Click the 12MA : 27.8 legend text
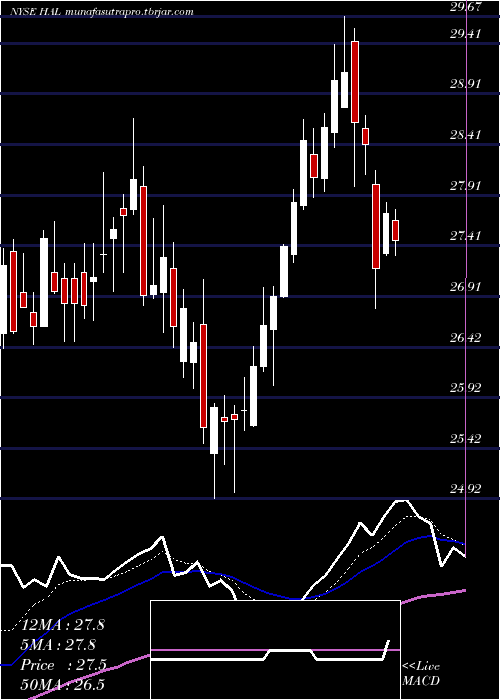Screen dimensions: 500x700 point(63,625)
